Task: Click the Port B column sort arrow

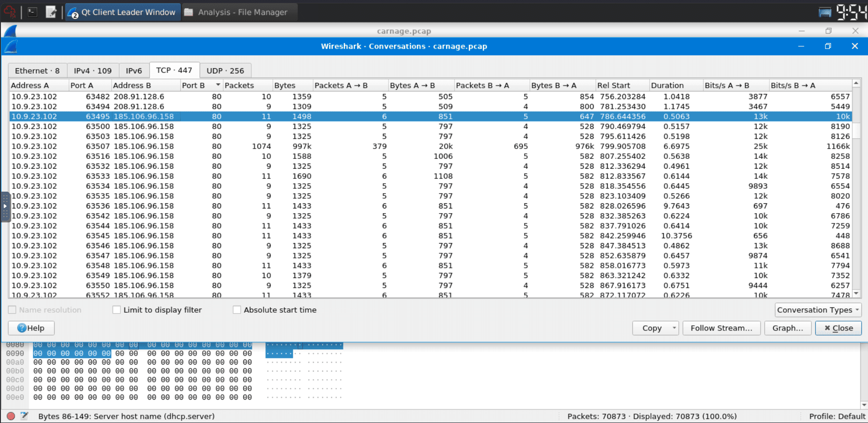Action: click(218, 85)
